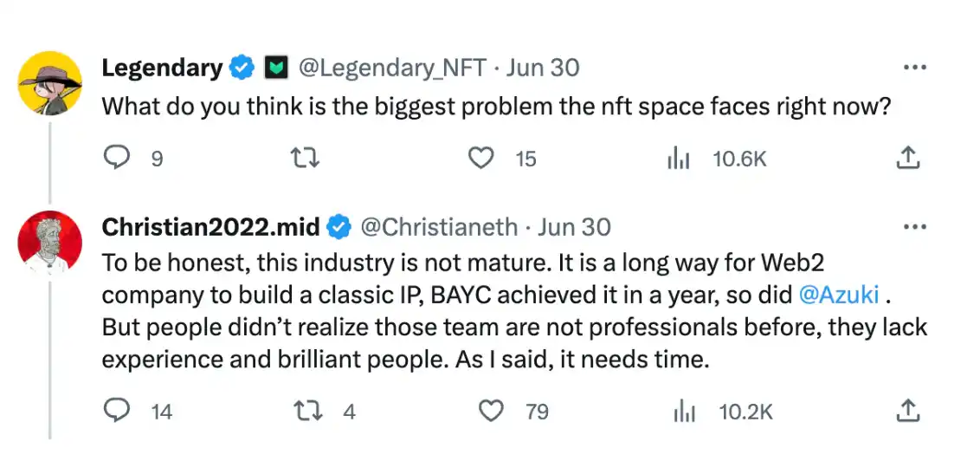This screenshot has width=980, height=474.
Task: Retweet Legendary's NFT question tweet
Action: click(301, 158)
